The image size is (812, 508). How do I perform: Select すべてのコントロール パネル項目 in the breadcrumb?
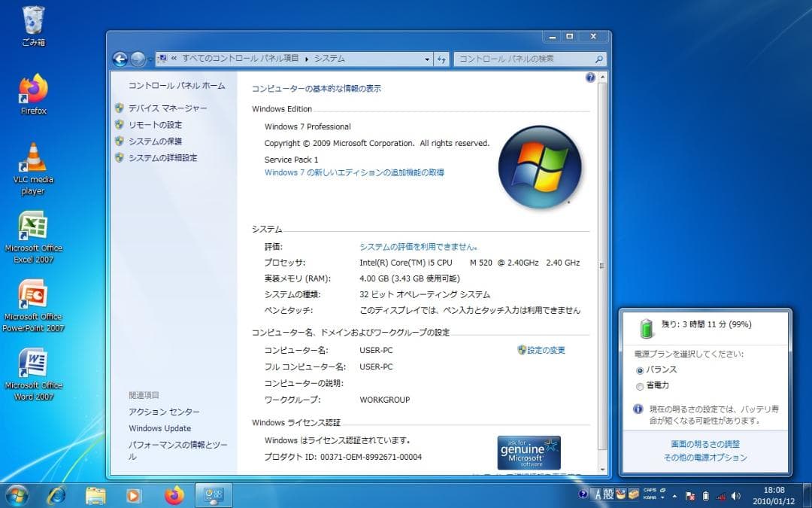coord(242,58)
